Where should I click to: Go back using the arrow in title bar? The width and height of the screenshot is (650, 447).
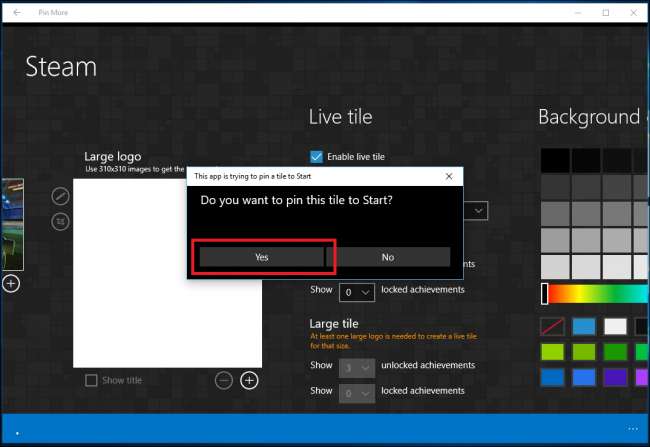coord(17,12)
